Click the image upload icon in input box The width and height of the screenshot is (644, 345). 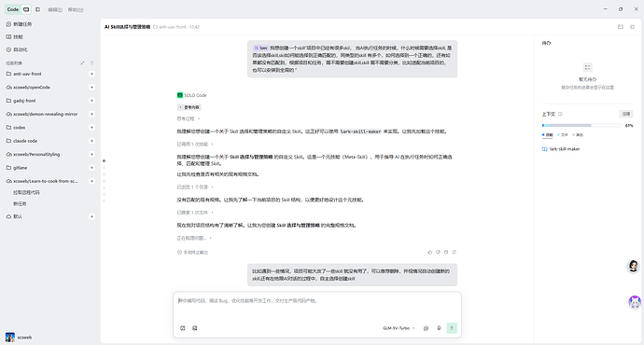195,328
